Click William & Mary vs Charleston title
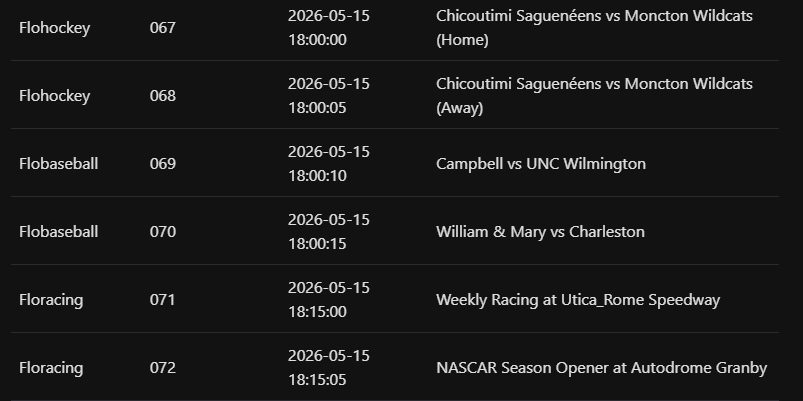Screen dimensions: 803x401 coord(540,232)
